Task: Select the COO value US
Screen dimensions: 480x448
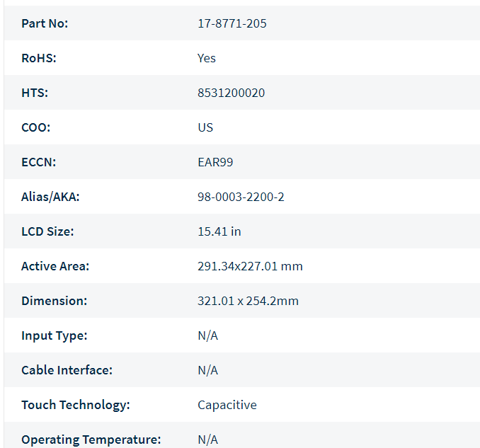Action: coord(205,127)
